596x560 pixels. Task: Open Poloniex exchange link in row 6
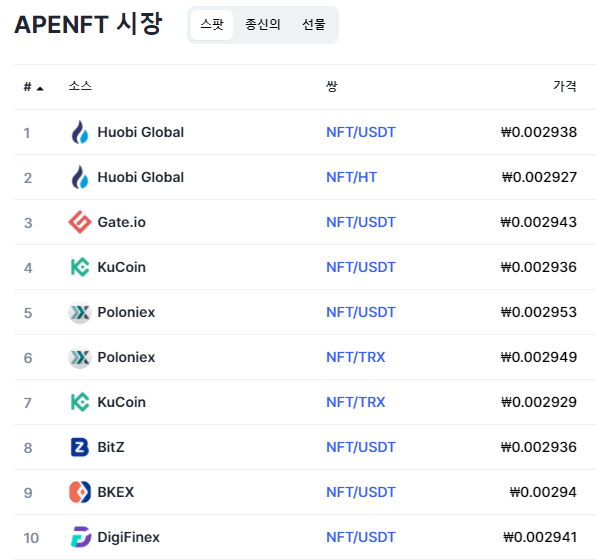pyautogui.click(x=126, y=357)
